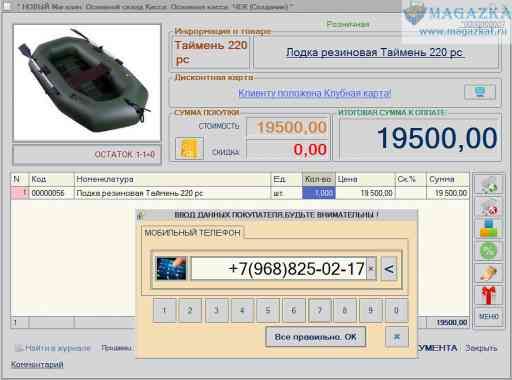Open the Лодка резиновая Таймень 220 рс link
This screenshot has height=380, width=512.
(x=375, y=52)
